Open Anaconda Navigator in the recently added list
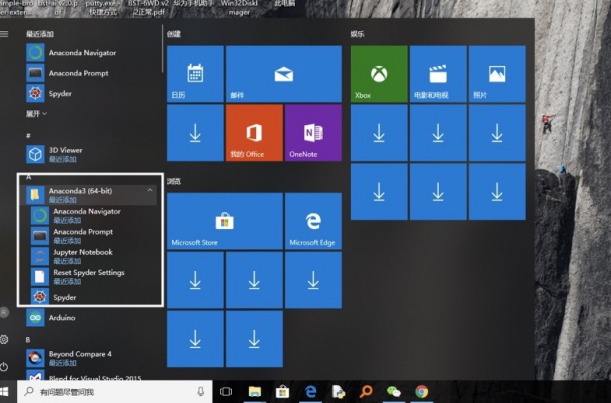Image resolution: width=611 pixels, height=403 pixels. [92, 53]
